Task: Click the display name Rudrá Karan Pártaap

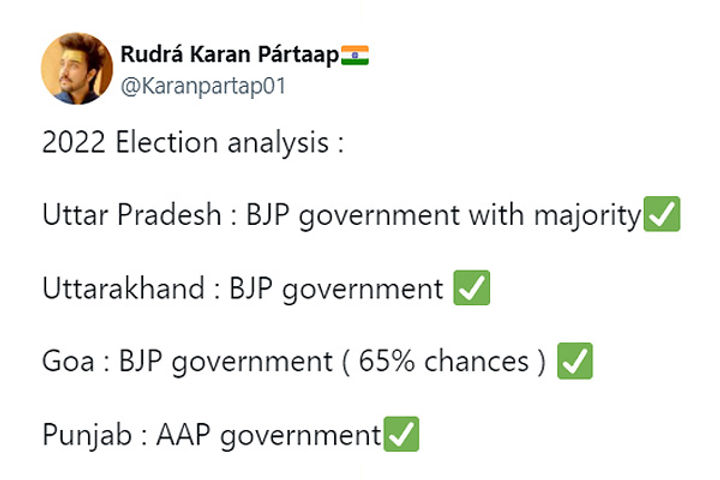Action: point(230,55)
